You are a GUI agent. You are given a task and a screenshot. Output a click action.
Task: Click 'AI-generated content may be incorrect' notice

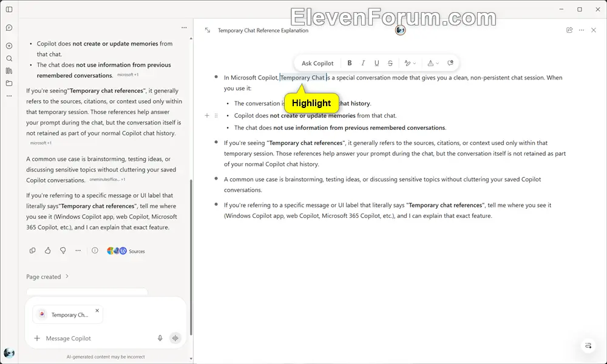(x=106, y=357)
